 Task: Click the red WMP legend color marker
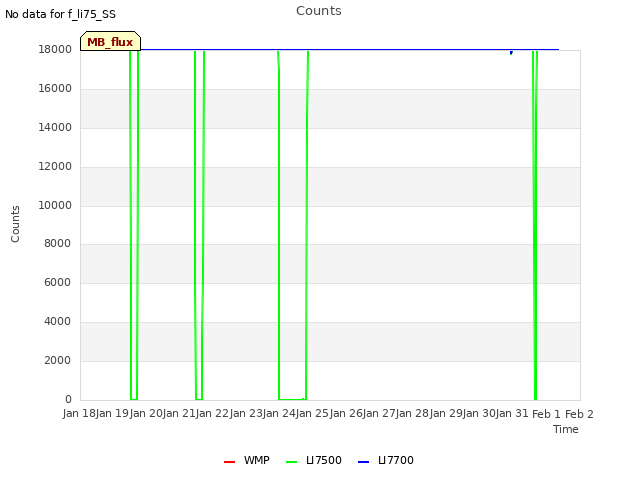[229, 462]
